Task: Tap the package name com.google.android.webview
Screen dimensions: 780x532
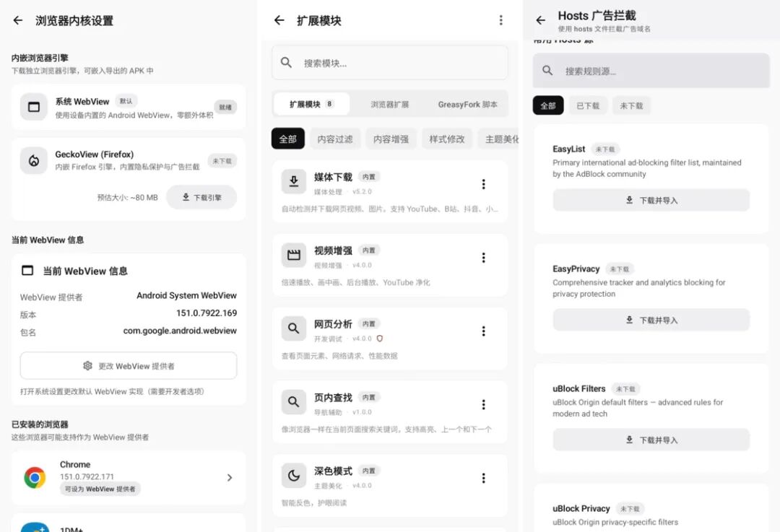Action: (x=180, y=331)
